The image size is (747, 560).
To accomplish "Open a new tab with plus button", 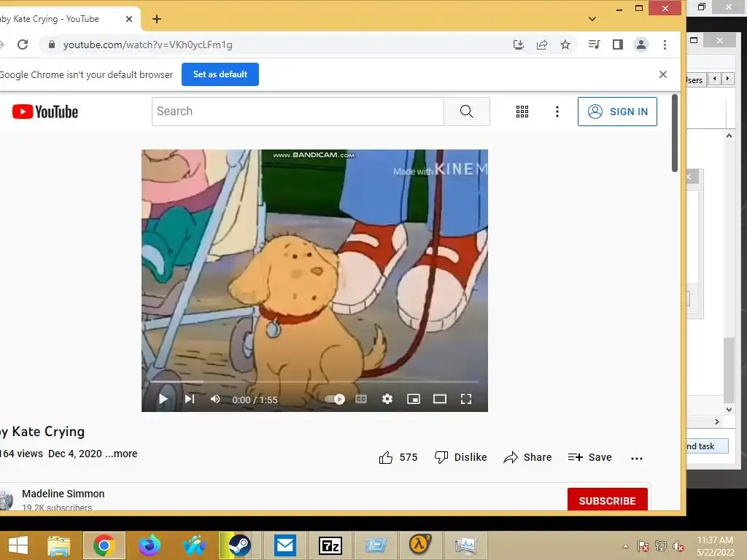I will point(157,19).
